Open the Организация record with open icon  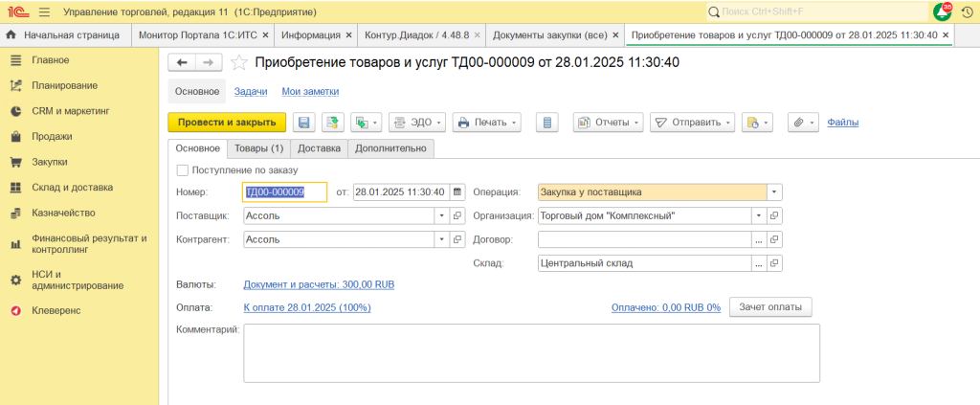click(x=774, y=215)
